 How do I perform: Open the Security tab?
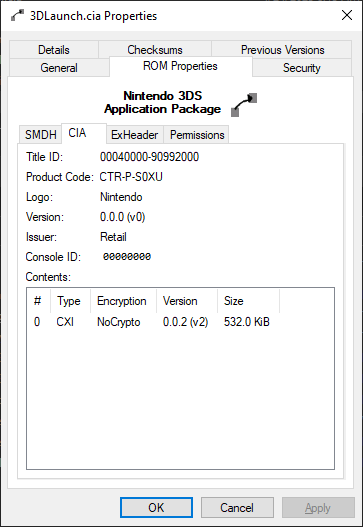[x=301, y=68]
